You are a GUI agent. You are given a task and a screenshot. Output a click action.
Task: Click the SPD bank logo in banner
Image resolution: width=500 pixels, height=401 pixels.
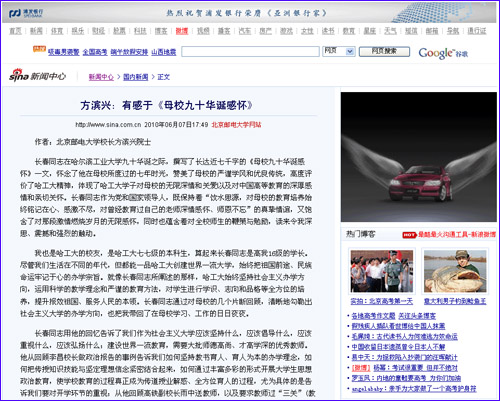26,13
